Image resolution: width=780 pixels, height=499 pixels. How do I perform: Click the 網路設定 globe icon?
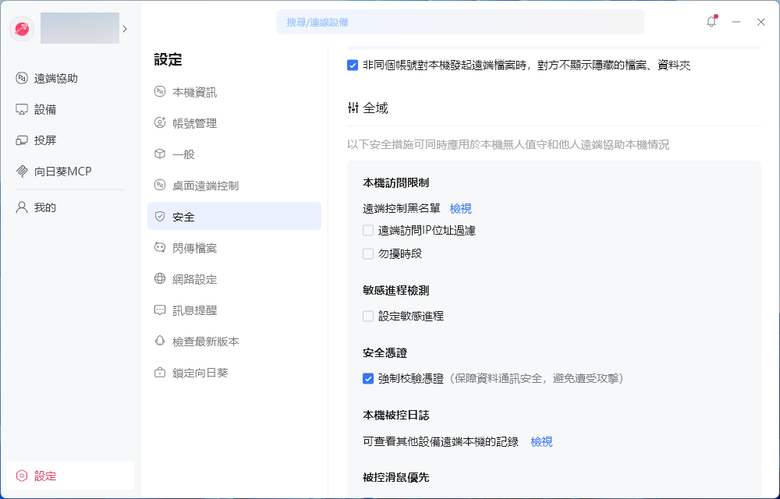tap(160, 279)
